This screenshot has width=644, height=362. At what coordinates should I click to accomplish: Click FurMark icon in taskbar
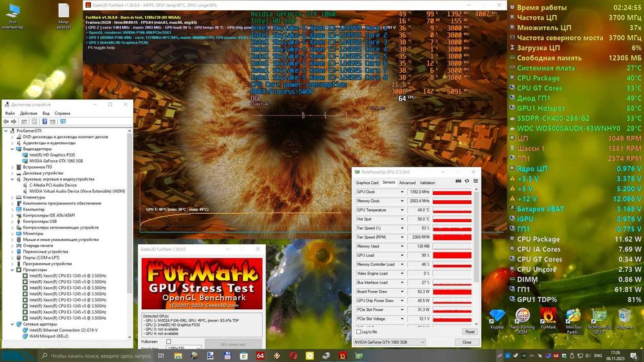pos(342,356)
